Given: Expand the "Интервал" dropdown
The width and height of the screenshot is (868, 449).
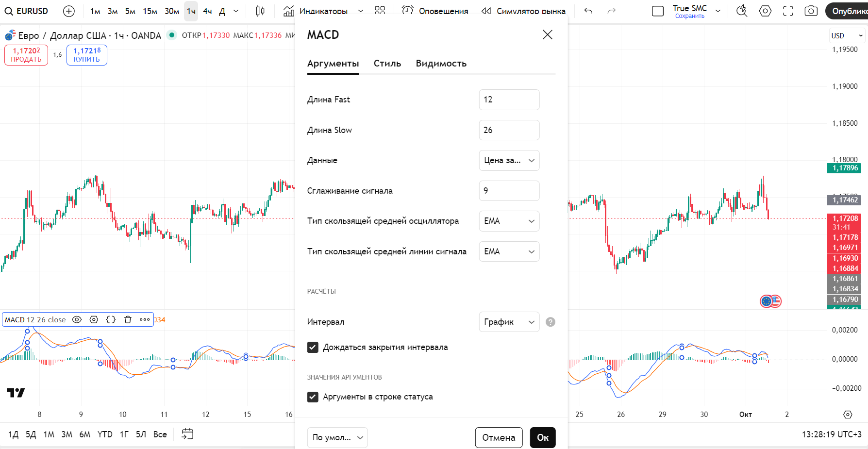Looking at the screenshot, I should [x=509, y=322].
